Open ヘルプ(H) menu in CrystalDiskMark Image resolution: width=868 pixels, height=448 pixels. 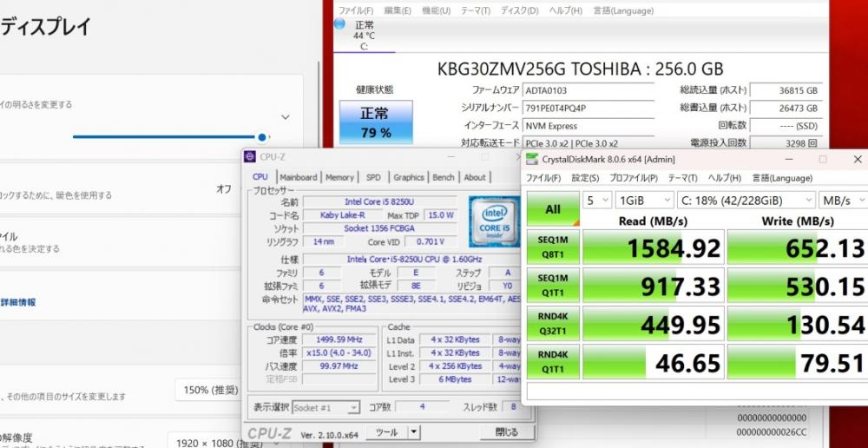click(x=725, y=178)
